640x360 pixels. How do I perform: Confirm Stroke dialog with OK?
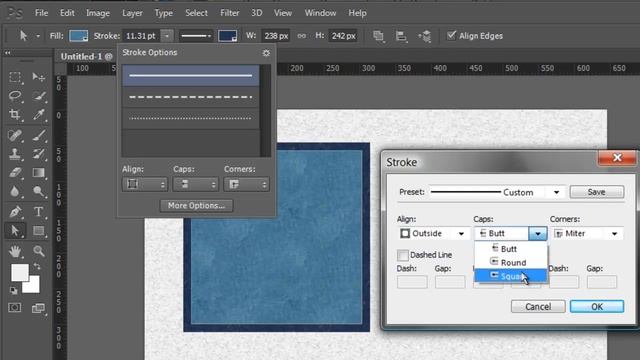pyautogui.click(x=597, y=307)
